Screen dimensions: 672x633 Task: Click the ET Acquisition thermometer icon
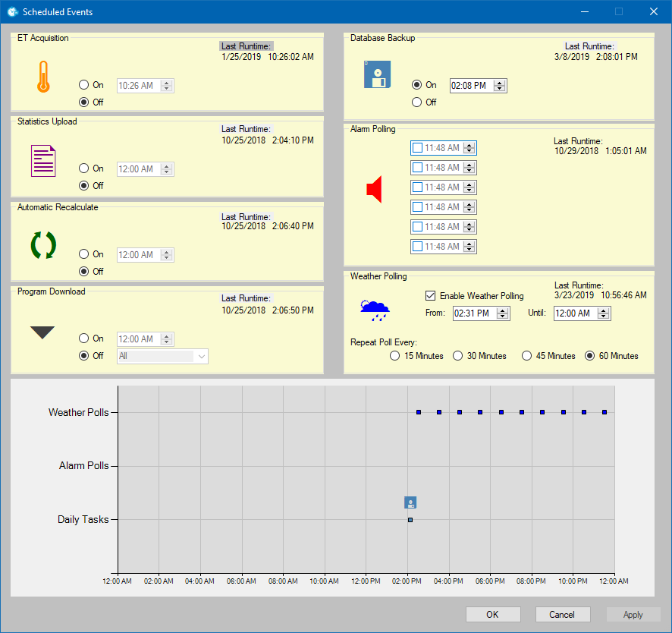click(43, 77)
